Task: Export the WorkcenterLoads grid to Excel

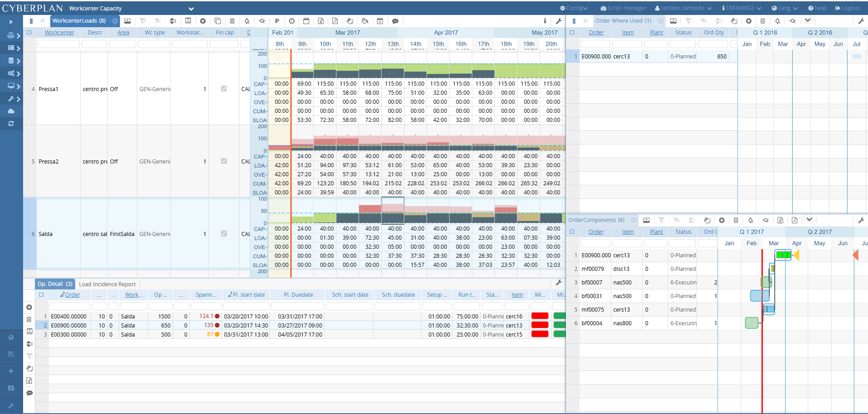Action: (321, 21)
